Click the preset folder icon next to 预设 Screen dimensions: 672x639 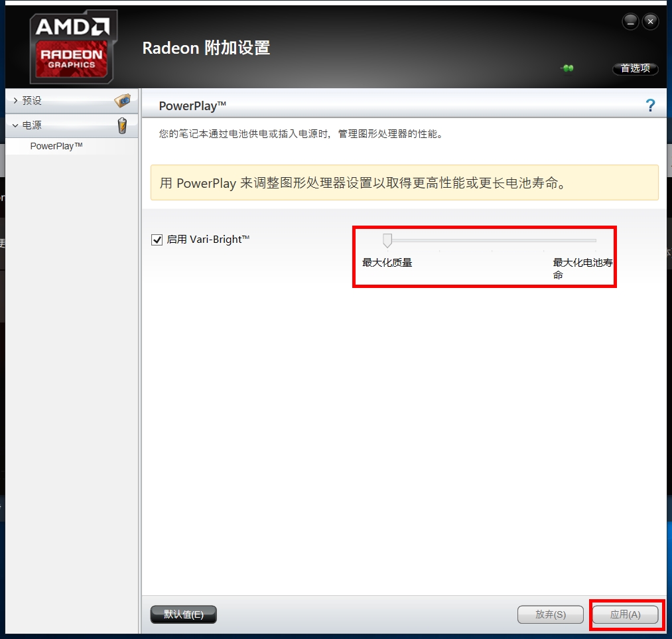(121, 100)
